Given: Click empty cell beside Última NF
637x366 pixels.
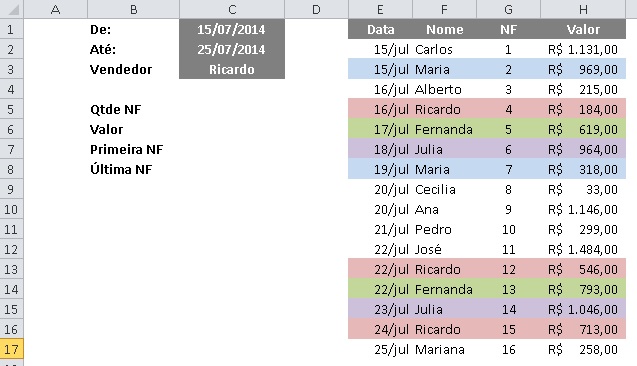Looking at the screenshot, I should [x=232, y=169].
